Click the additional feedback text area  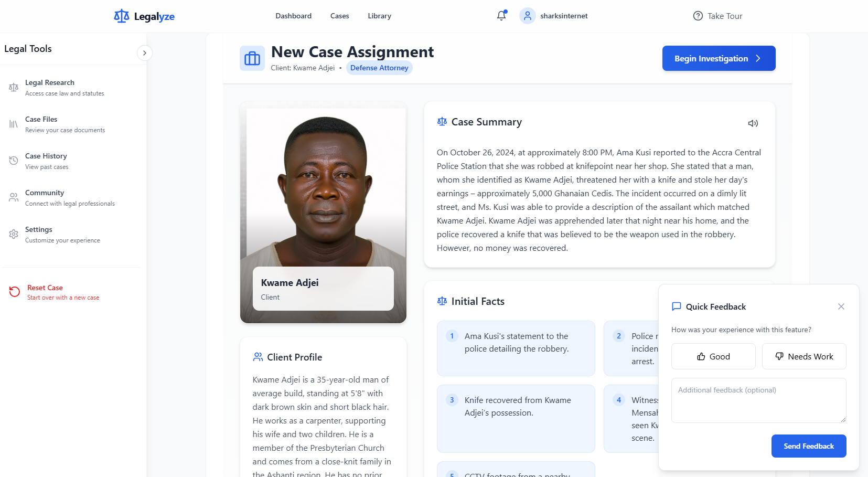tap(758, 400)
